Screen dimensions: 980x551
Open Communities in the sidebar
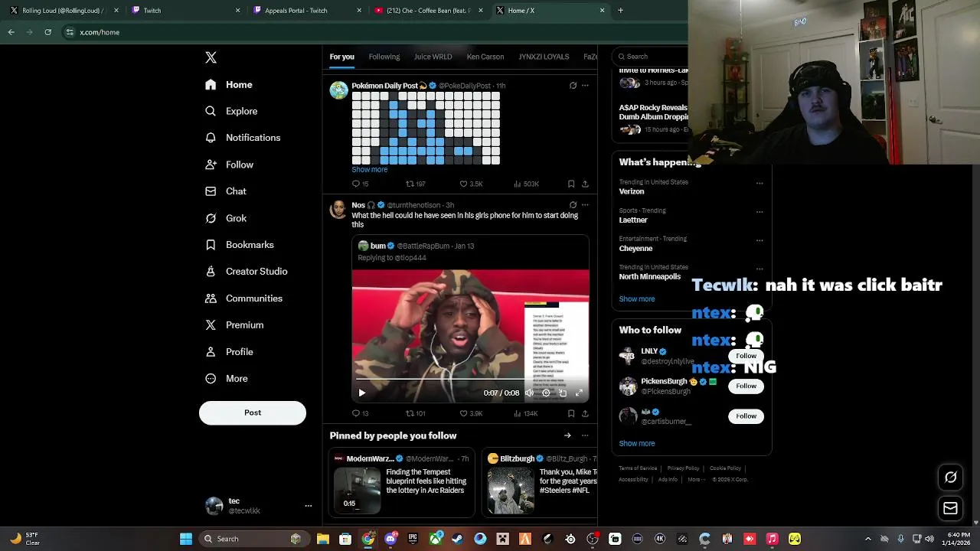click(243, 298)
